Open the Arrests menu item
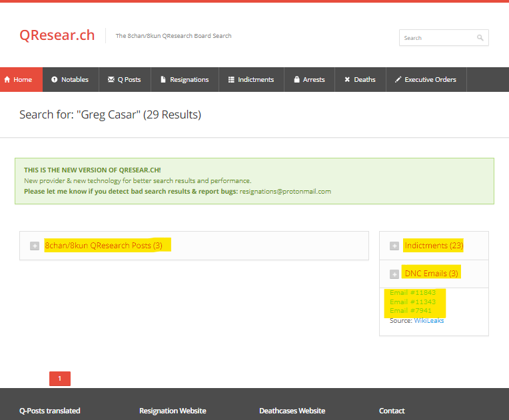The width and height of the screenshot is (509, 420). [x=309, y=79]
